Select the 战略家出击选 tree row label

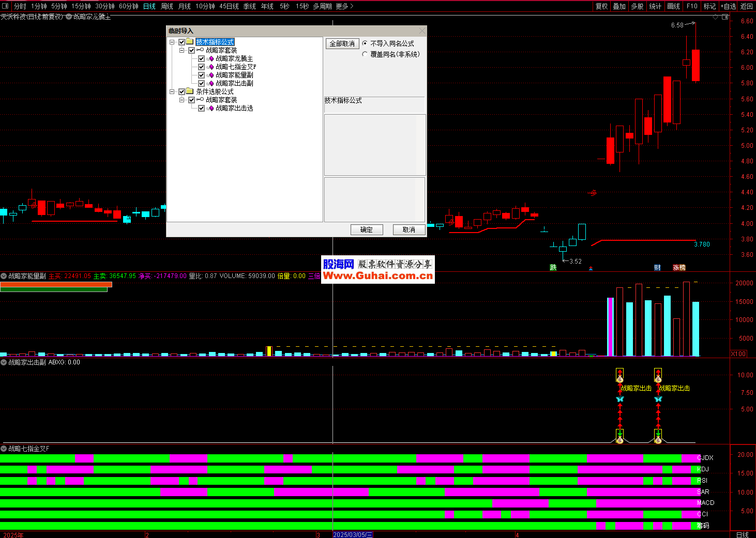(234, 108)
